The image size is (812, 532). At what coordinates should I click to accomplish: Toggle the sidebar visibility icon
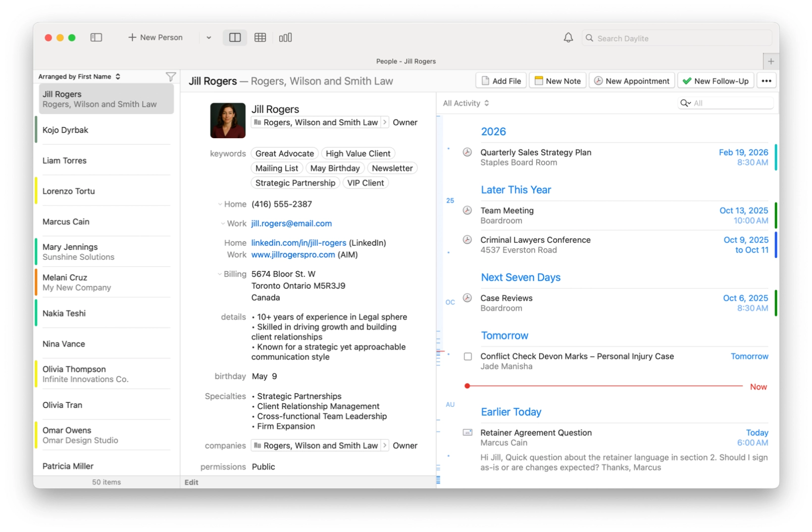pyautogui.click(x=96, y=37)
